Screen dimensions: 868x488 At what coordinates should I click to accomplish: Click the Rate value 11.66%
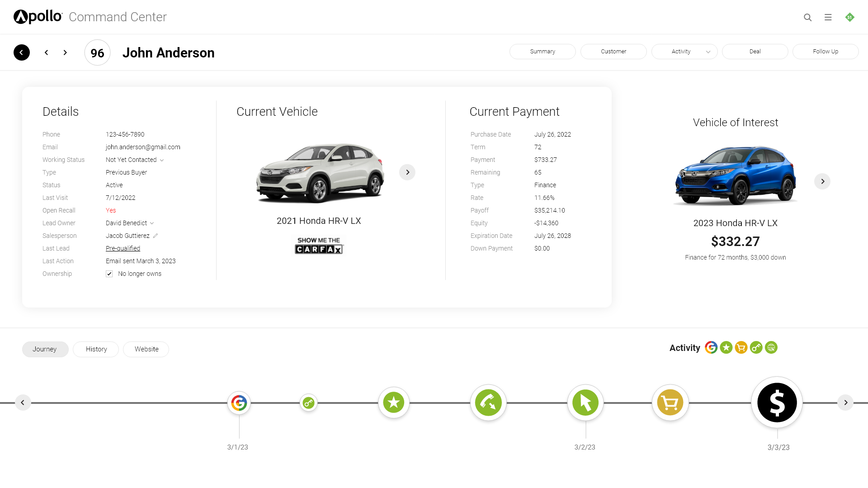pyautogui.click(x=544, y=198)
